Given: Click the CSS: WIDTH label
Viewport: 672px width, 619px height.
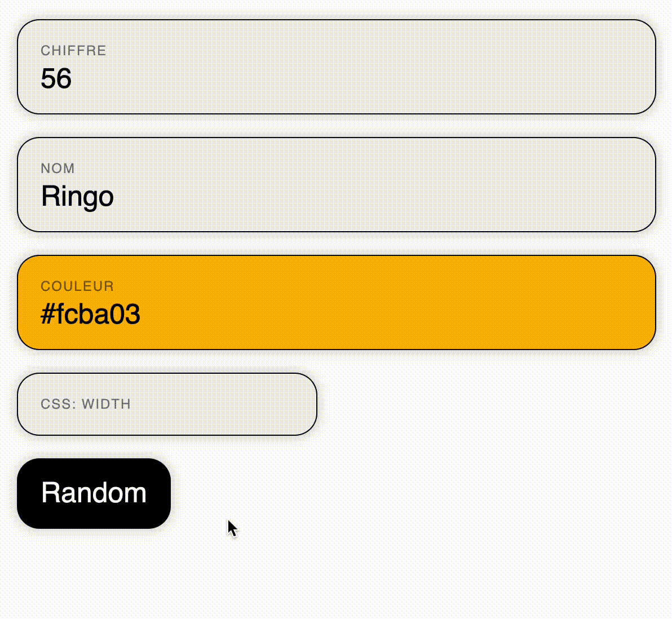Looking at the screenshot, I should pos(86,404).
